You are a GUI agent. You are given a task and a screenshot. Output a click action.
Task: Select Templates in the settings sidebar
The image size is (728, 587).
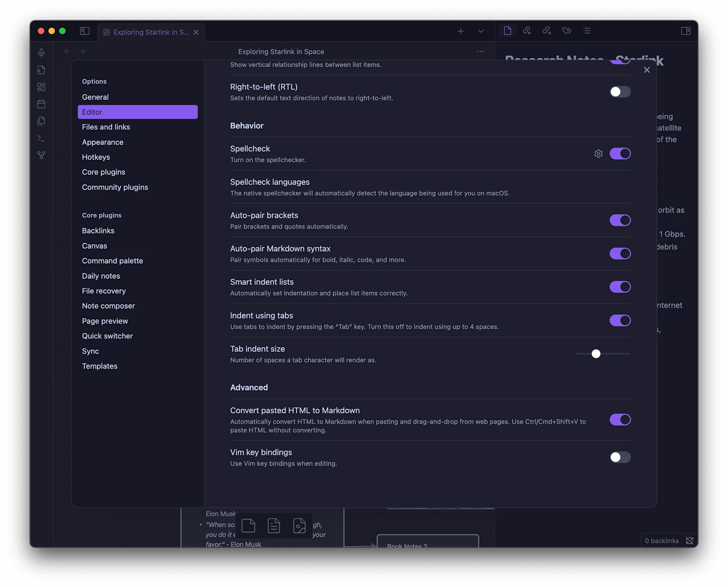point(99,366)
